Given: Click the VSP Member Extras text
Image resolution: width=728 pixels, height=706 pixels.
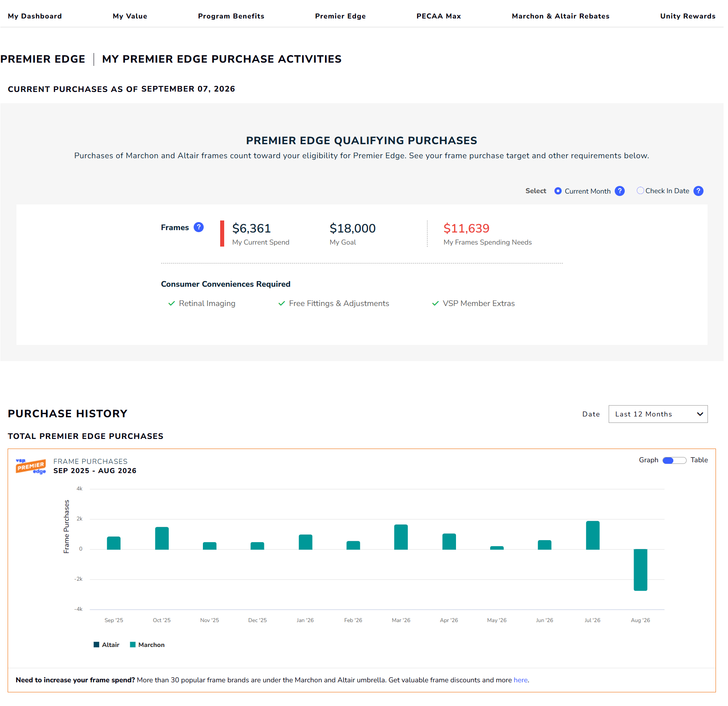Looking at the screenshot, I should (479, 304).
